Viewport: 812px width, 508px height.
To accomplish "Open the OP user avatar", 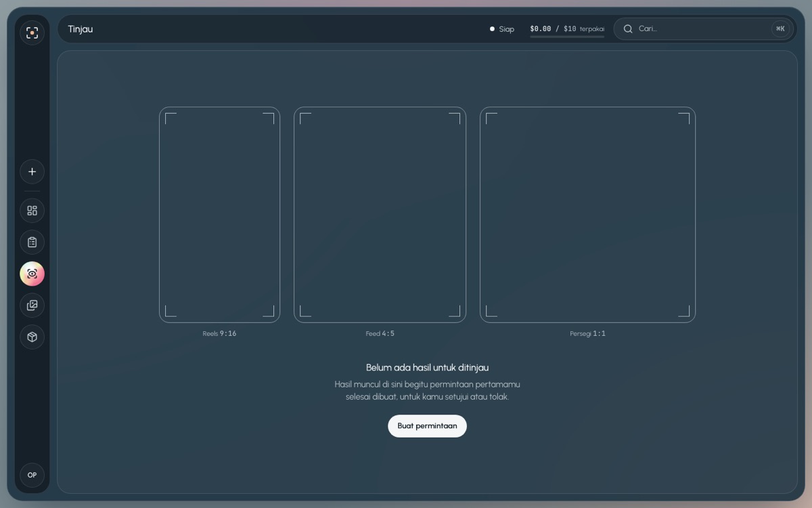I will [x=32, y=475].
